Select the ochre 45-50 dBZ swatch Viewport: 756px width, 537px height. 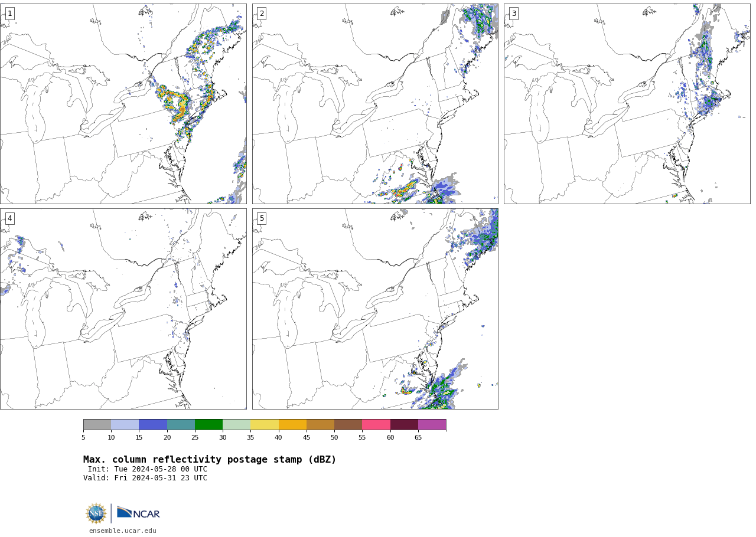coord(320,425)
